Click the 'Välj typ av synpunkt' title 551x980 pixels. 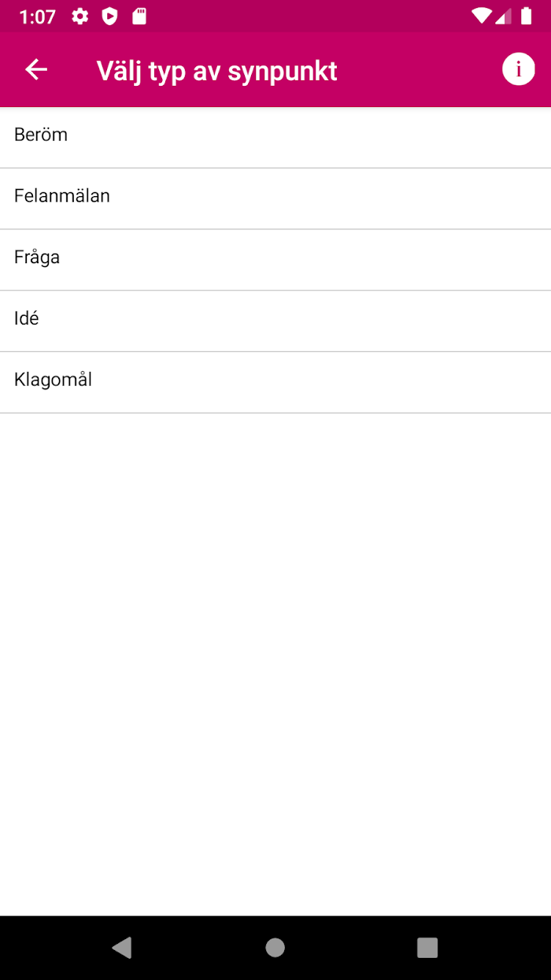217,71
